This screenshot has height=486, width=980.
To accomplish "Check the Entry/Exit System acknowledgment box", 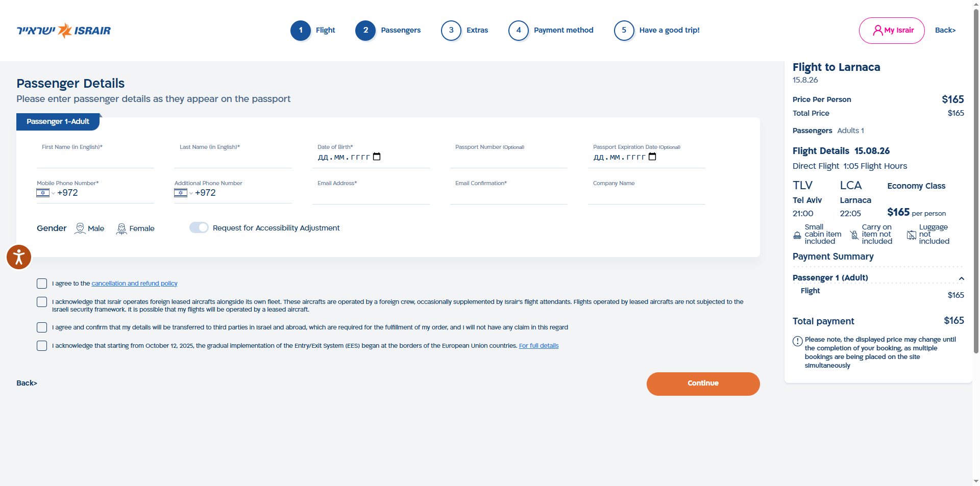I will pos(42,346).
